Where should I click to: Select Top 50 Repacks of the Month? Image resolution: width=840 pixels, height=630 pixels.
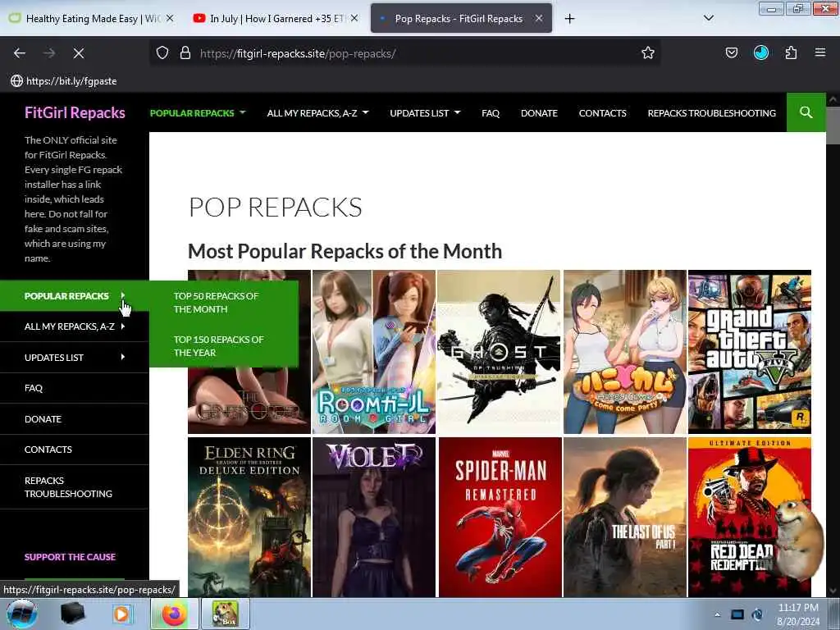pos(216,303)
